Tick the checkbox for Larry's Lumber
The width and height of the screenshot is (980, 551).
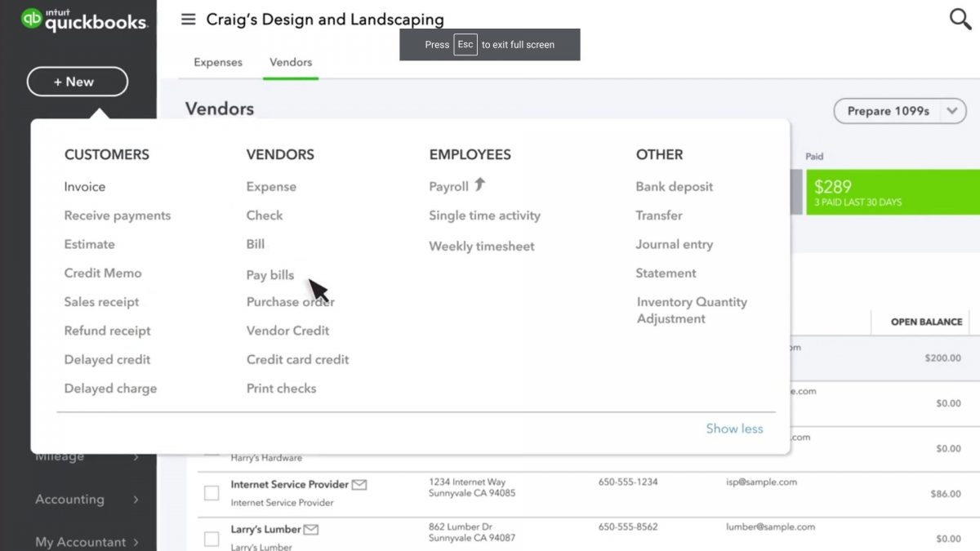click(x=212, y=539)
